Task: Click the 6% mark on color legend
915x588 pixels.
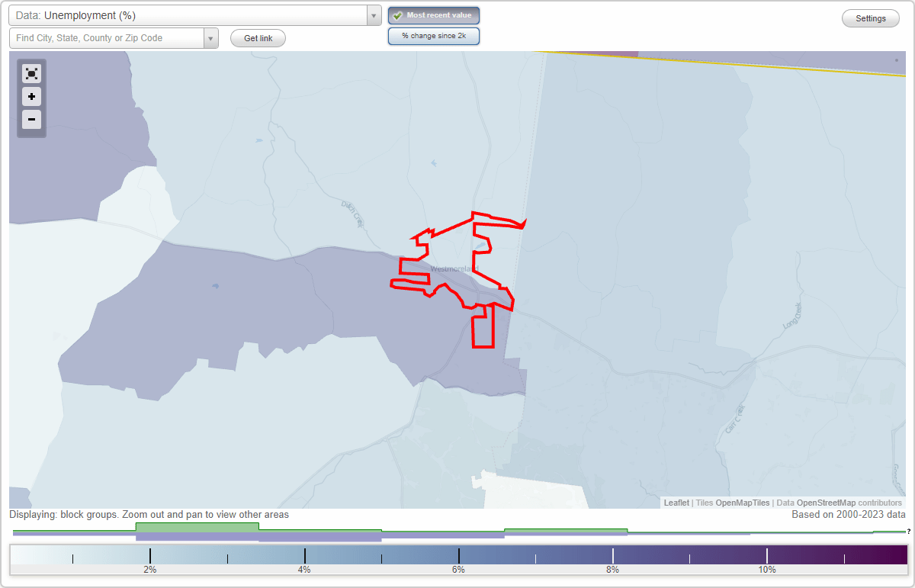Action: pos(458,570)
